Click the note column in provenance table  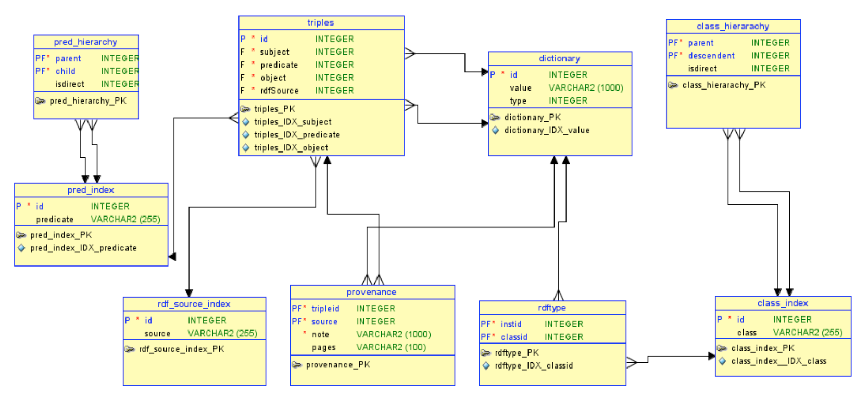pyautogui.click(x=320, y=335)
